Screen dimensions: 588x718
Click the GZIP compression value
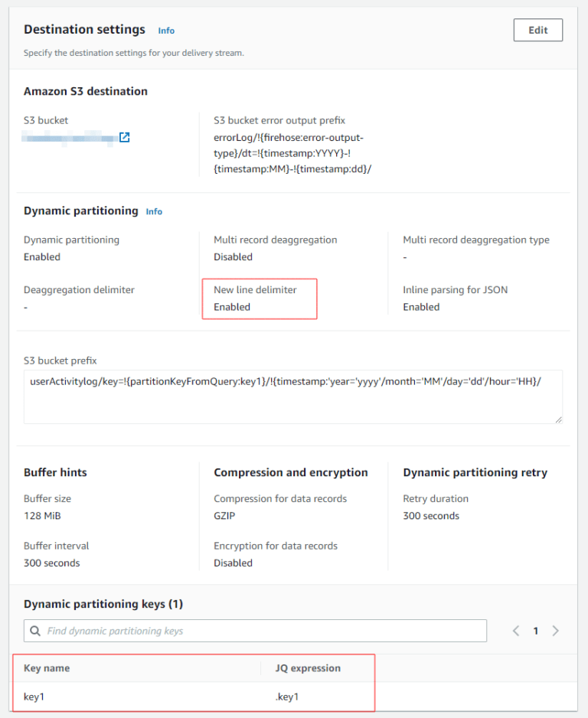pos(224,515)
